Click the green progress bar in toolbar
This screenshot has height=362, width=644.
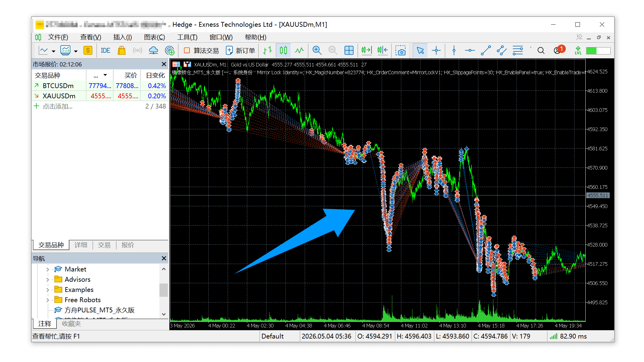[598, 51]
